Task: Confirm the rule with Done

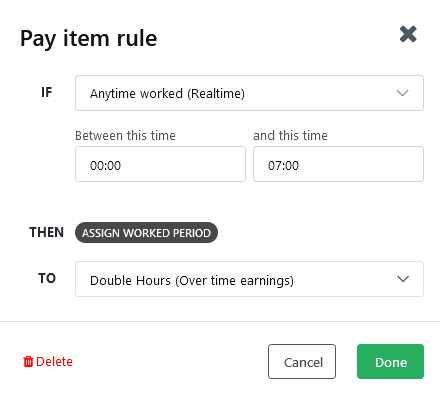Action: click(x=390, y=362)
